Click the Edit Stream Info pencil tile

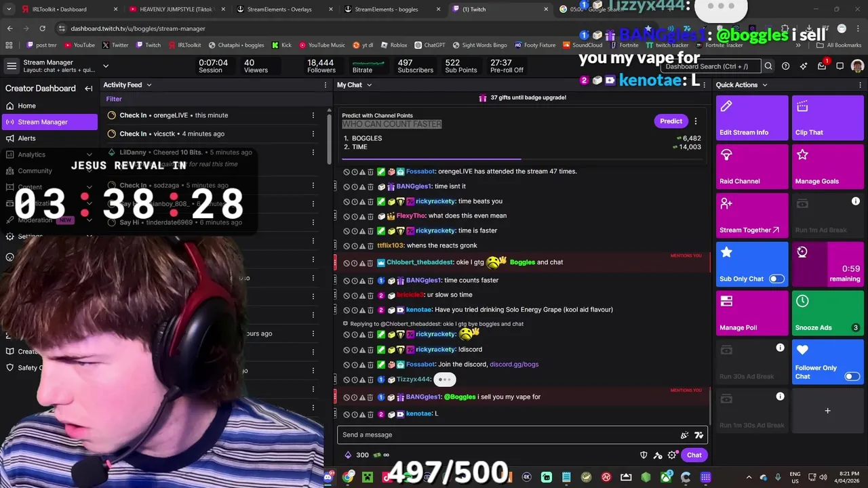752,118
